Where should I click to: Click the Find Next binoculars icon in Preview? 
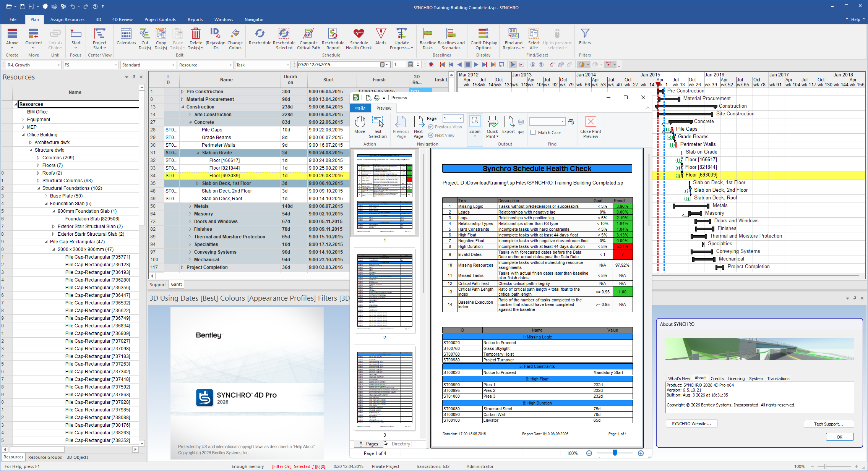pyautogui.click(x=571, y=121)
